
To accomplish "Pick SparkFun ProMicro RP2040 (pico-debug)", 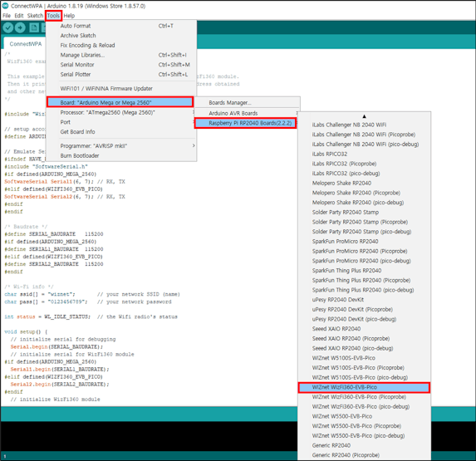I will [365, 261].
